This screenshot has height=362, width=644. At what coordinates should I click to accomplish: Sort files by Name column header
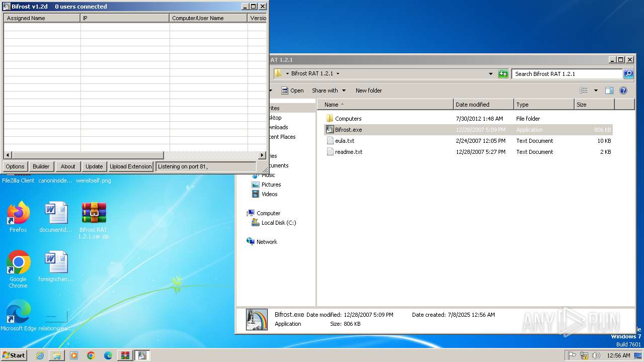coord(385,105)
